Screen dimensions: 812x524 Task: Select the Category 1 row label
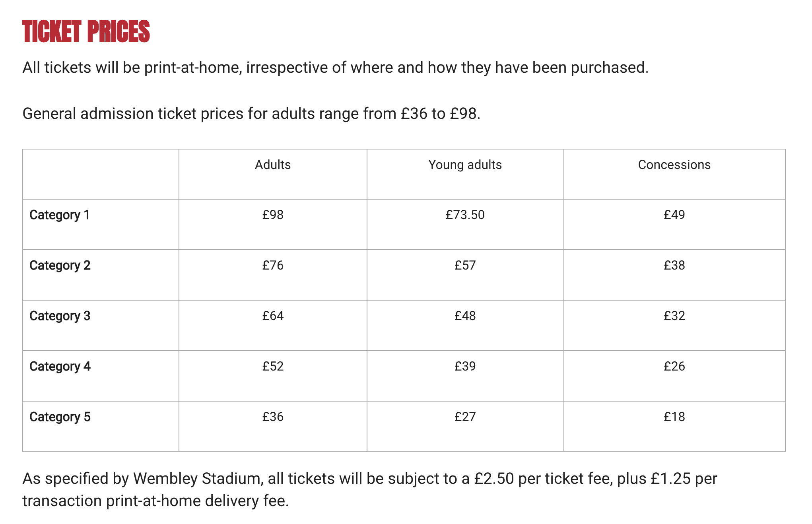[x=60, y=215]
